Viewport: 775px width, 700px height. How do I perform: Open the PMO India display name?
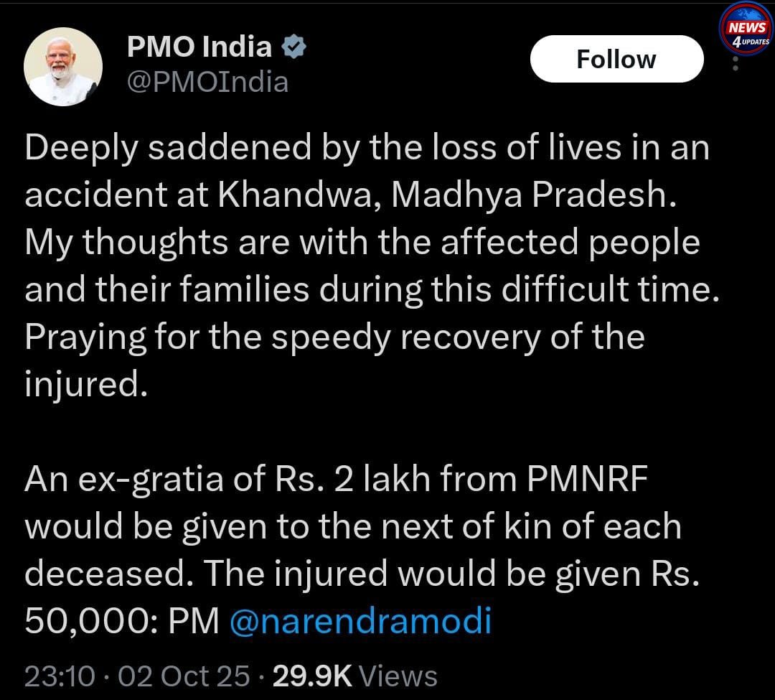[199, 48]
